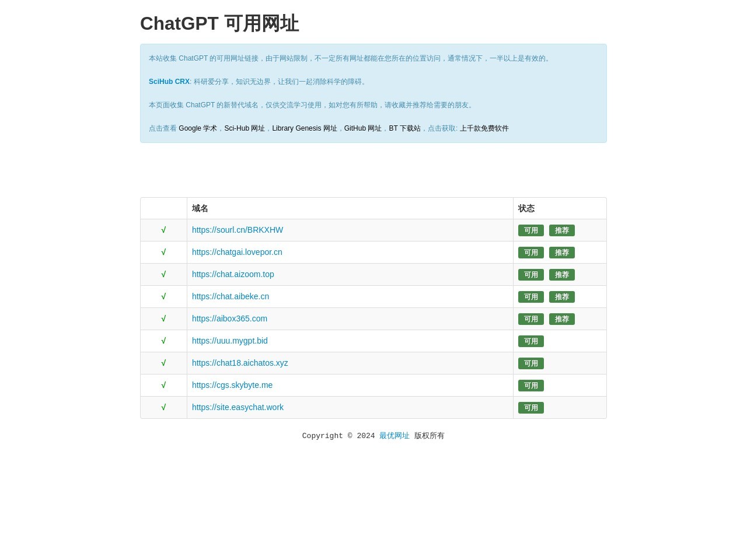This screenshot has height=560, width=747.
Task: Click the check mark beside site.easychat.work
Action: click(163, 407)
